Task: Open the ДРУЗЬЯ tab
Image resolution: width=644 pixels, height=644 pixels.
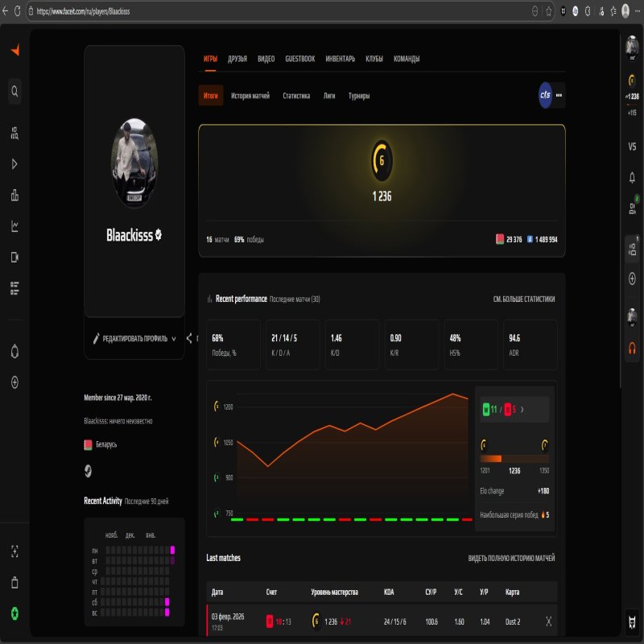Action: click(x=239, y=59)
